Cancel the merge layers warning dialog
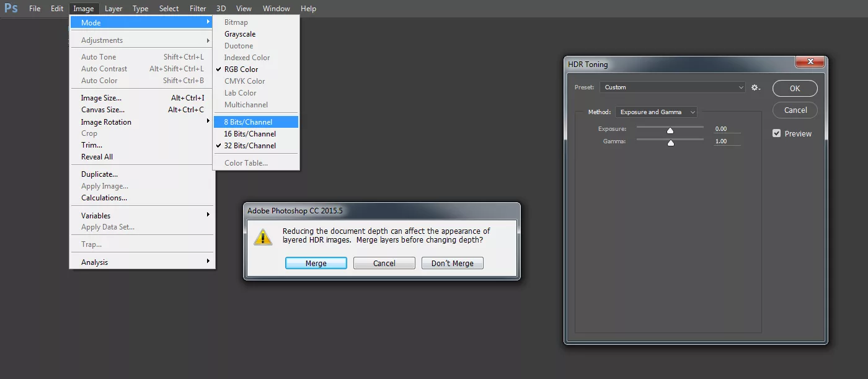 pos(384,263)
